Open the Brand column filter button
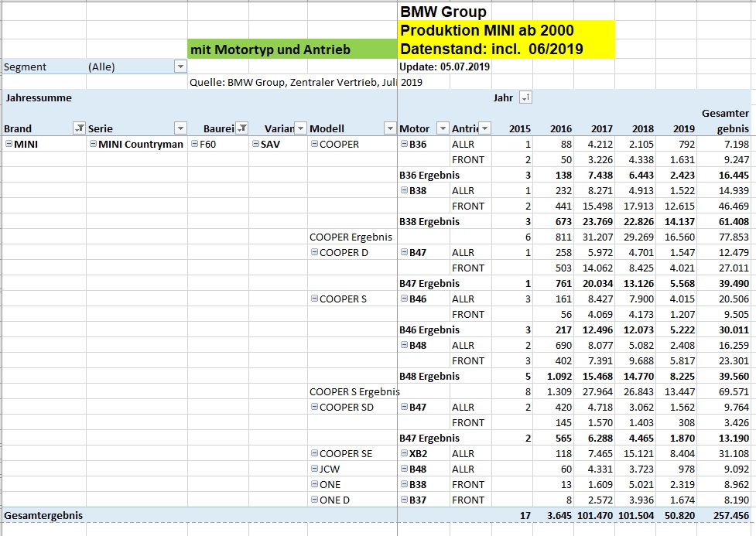The width and height of the screenshot is (756, 536). pyautogui.click(x=78, y=128)
